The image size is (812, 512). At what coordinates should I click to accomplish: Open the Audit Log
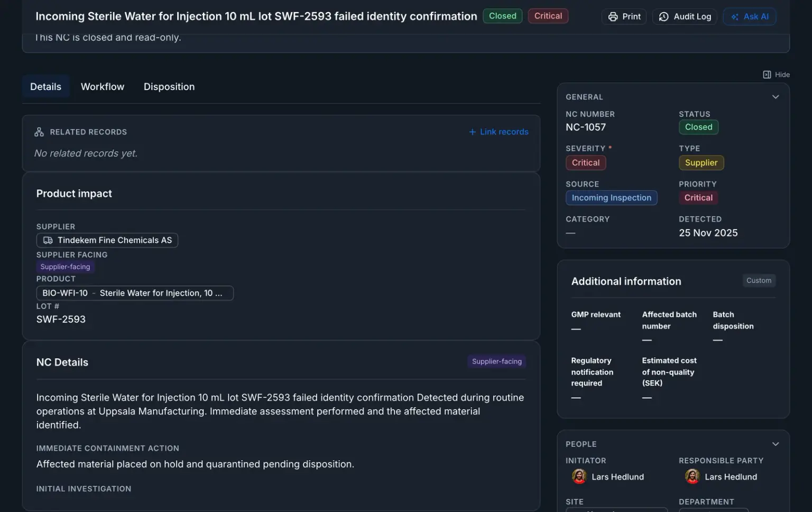[x=685, y=16]
